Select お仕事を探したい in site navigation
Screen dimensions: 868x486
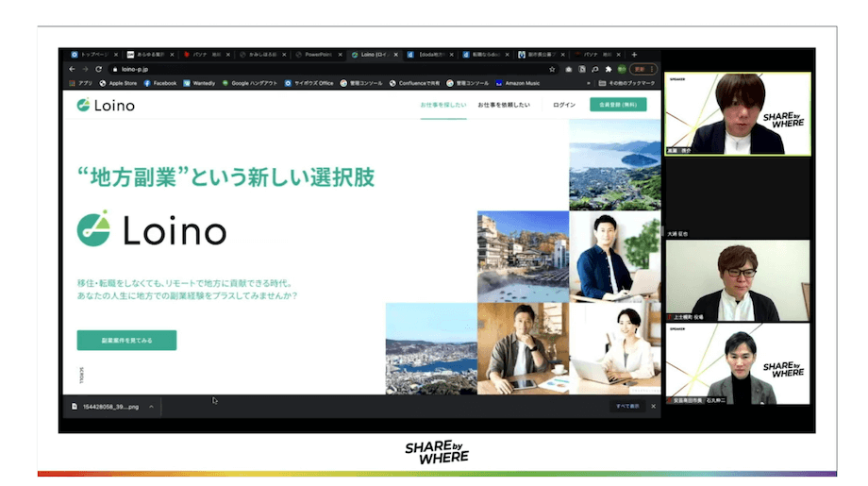pos(443,105)
